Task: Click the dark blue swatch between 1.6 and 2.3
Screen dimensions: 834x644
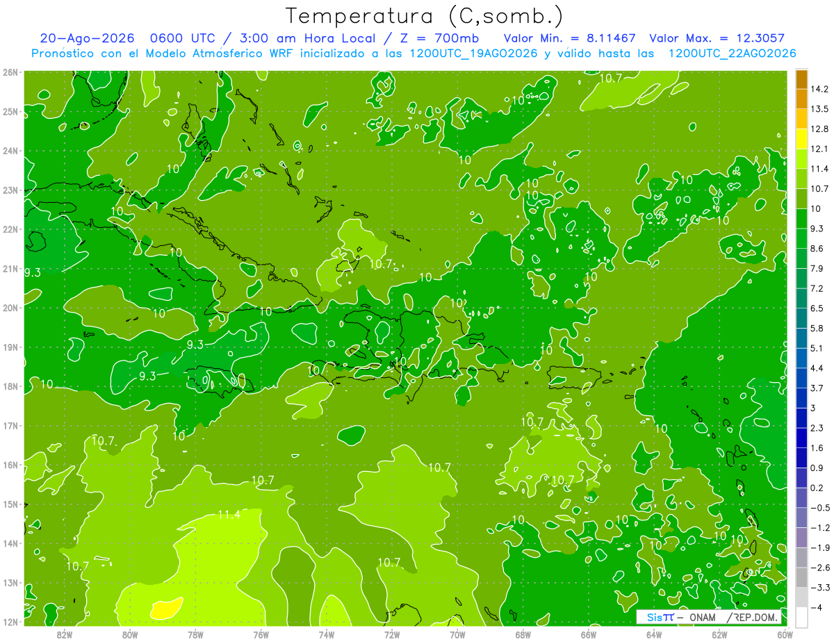Action: point(801,438)
